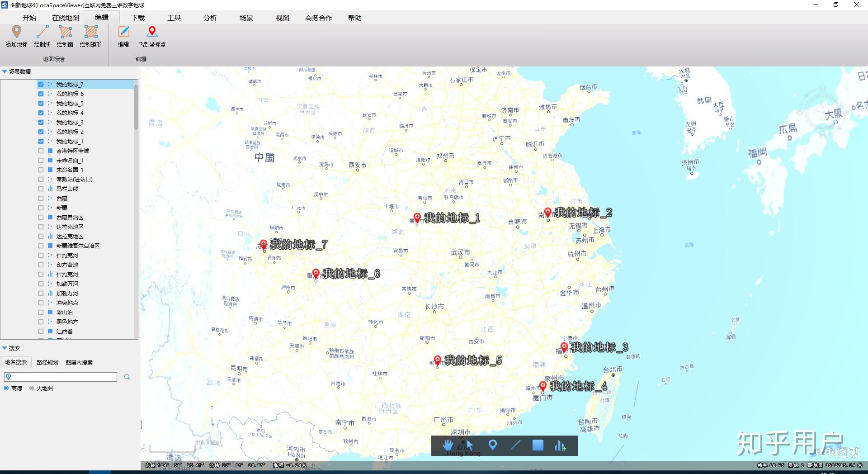The height and width of the screenshot is (474, 868).
Task: Uncheck the 我的地标_7 layer checkbox
Action: [x=41, y=84]
